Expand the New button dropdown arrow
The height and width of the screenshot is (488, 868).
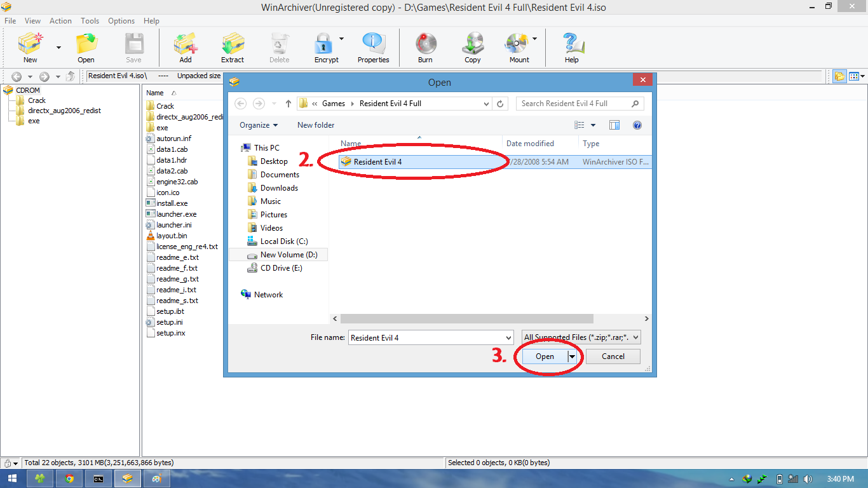pos(58,48)
